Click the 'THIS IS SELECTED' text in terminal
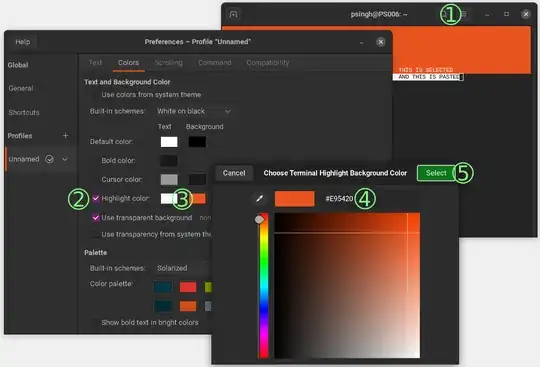The image size is (540, 367). (x=426, y=70)
